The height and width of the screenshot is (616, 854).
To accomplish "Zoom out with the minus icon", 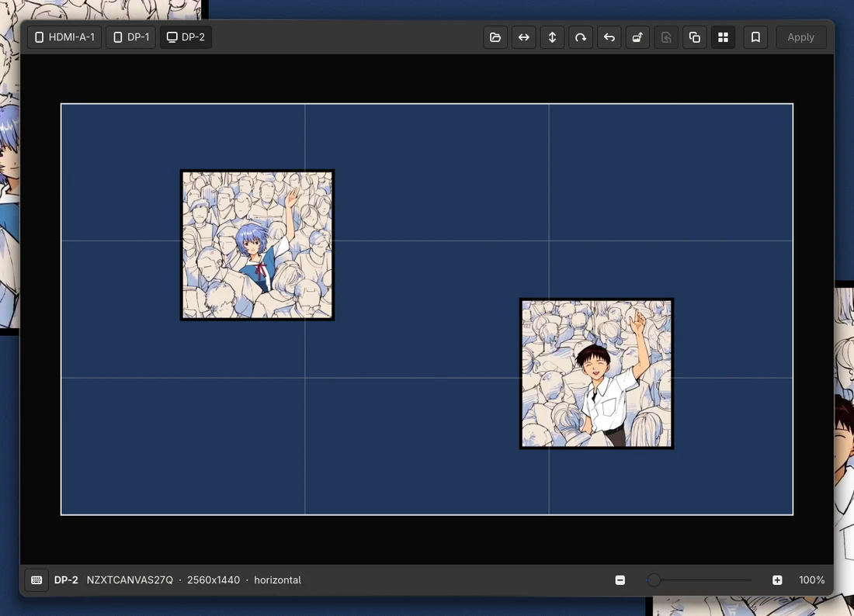I will coord(620,580).
